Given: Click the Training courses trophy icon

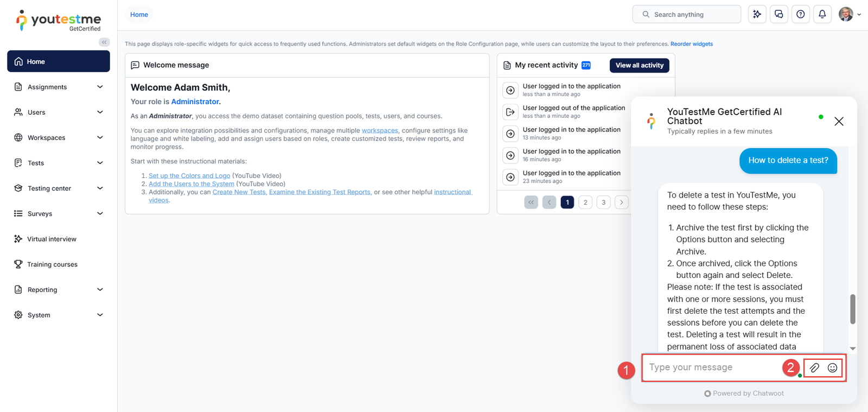Looking at the screenshot, I should [x=18, y=264].
